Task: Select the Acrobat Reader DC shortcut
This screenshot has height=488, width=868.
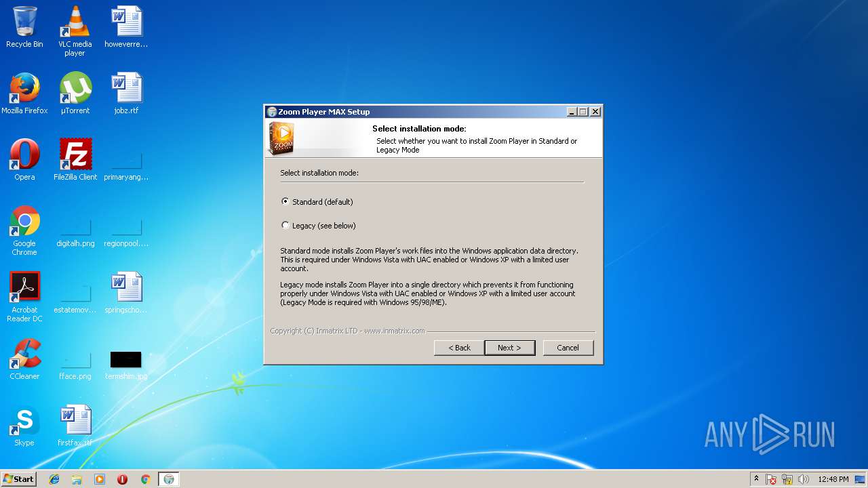Action: pyautogui.click(x=24, y=298)
